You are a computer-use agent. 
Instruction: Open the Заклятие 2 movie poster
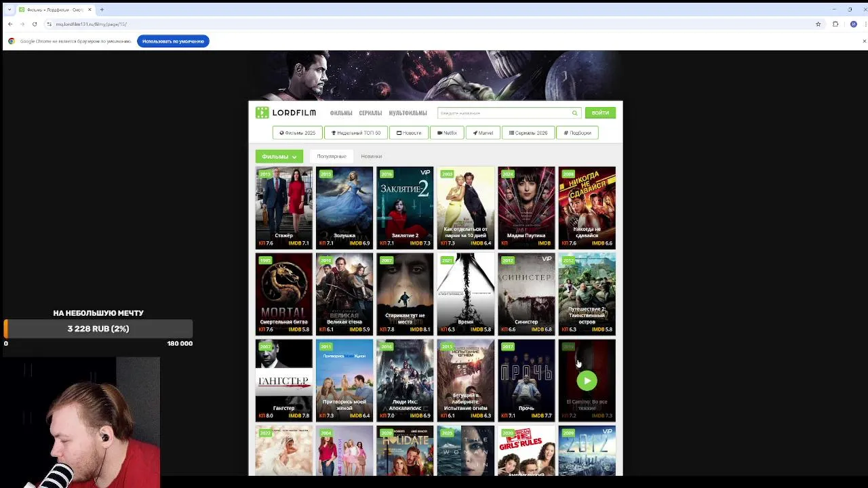coord(405,207)
